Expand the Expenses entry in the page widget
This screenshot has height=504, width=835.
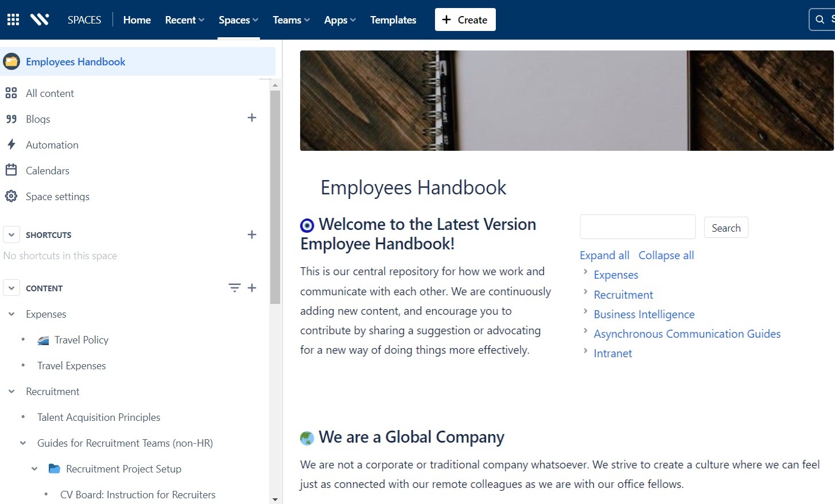click(x=585, y=274)
